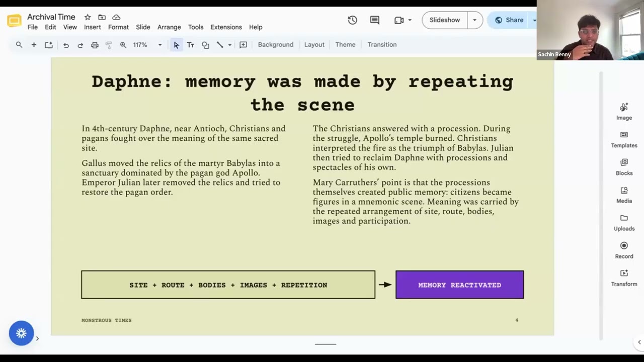The height and width of the screenshot is (362, 644).
Task: Click the zoom magnifier tool
Action: pos(123,45)
